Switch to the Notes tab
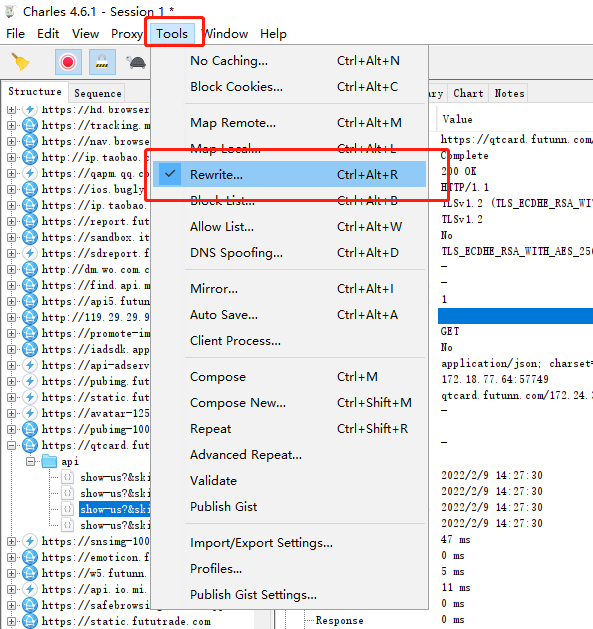Viewport: 593px width, 629px height. point(509,93)
